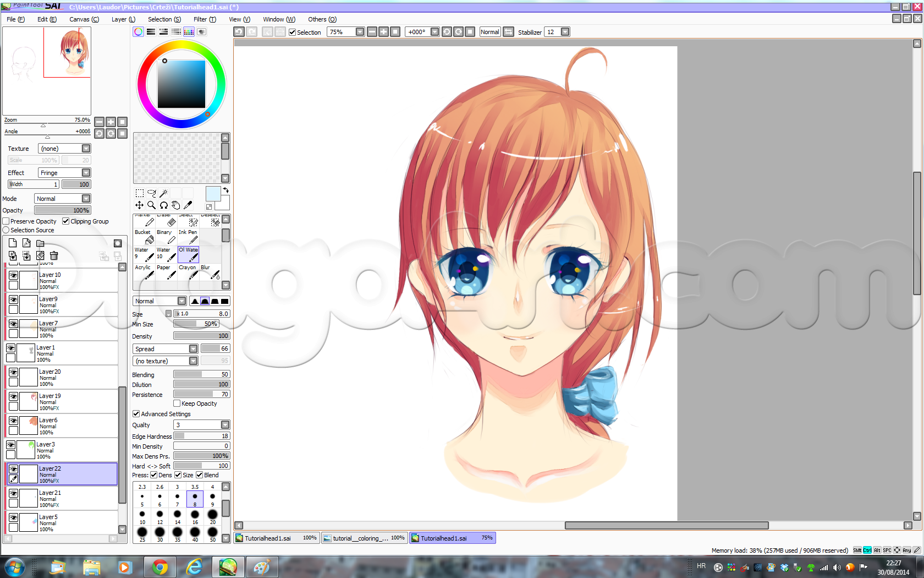Click the zoom in button on the navigator
This screenshot has width=924, height=578.
pos(111,122)
